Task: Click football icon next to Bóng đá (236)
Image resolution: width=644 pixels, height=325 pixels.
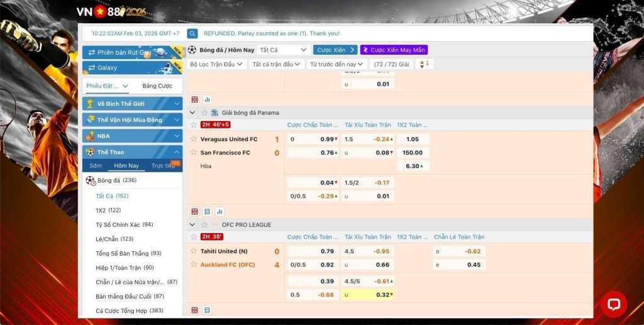Action: click(x=91, y=181)
